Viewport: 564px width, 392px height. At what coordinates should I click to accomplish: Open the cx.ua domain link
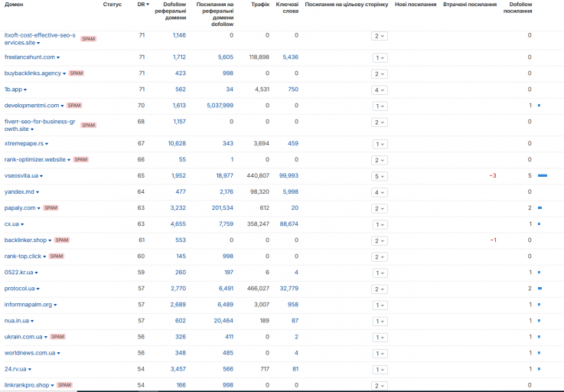pyautogui.click(x=11, y=224)
